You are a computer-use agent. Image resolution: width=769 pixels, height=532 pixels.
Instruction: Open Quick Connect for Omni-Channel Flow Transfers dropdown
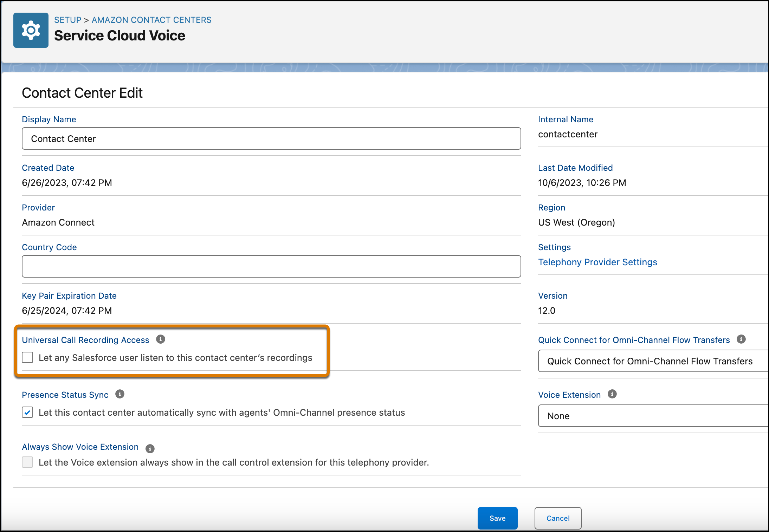coord(653,361)
